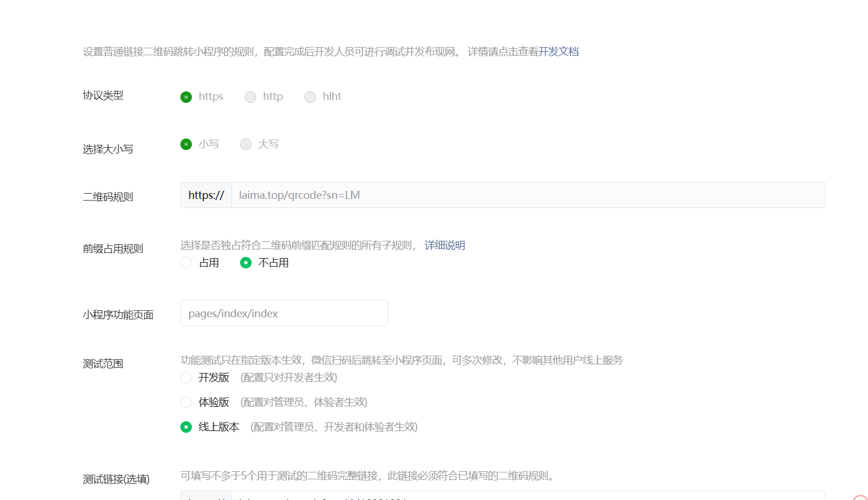Image resolution: width=868 pixels, height=500 pixels.
Task: Click the 前缀占用规则 label
Action: tap(113, 249)
